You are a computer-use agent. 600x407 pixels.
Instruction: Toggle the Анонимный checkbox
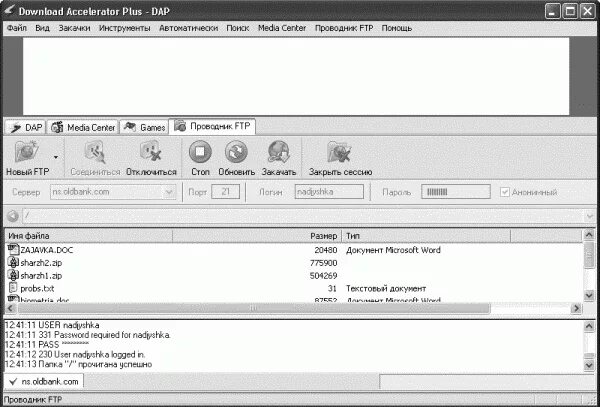(505, 192)
